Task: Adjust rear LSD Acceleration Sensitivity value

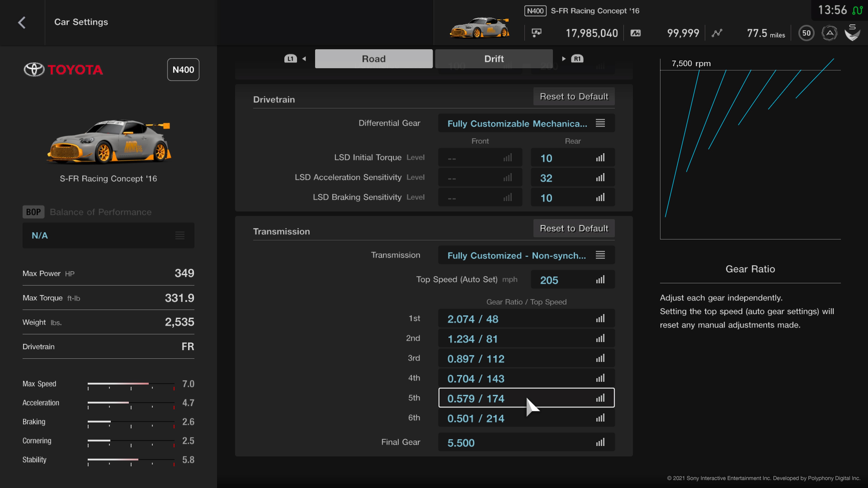Action: 573,178
